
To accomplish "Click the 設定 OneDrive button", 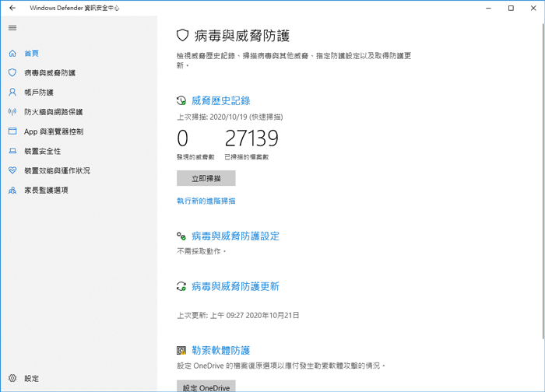I will coord(206,386).
